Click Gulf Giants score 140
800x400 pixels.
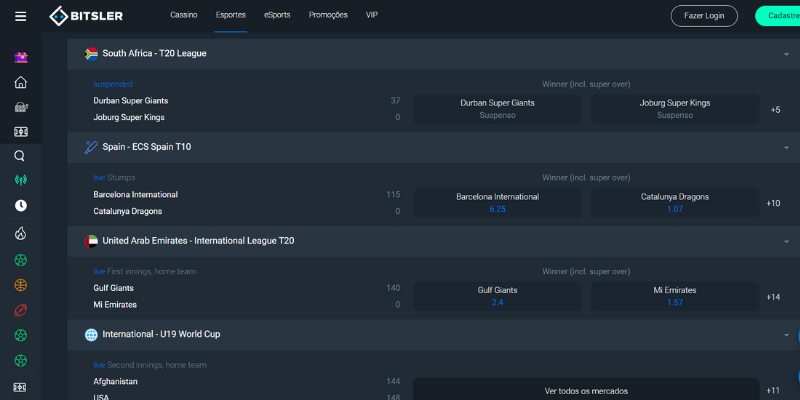coord(393,288)
